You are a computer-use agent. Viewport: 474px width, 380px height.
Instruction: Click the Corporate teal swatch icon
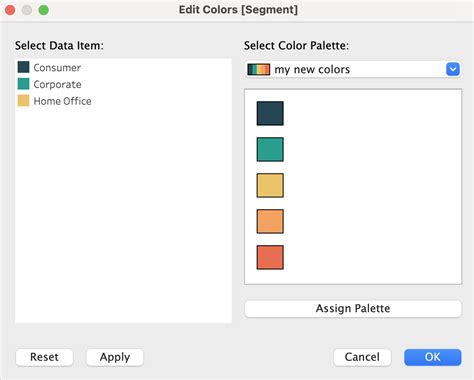tap(23, 84)
